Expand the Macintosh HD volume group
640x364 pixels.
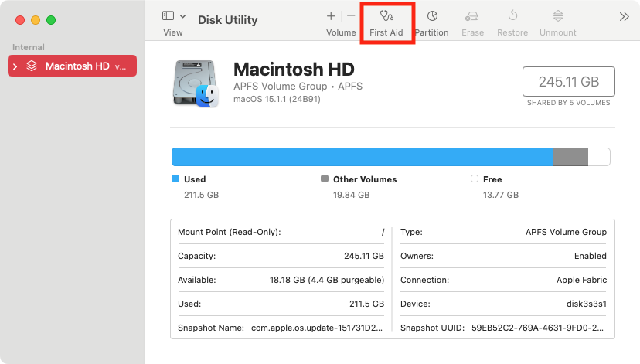[x=15, y=66]
